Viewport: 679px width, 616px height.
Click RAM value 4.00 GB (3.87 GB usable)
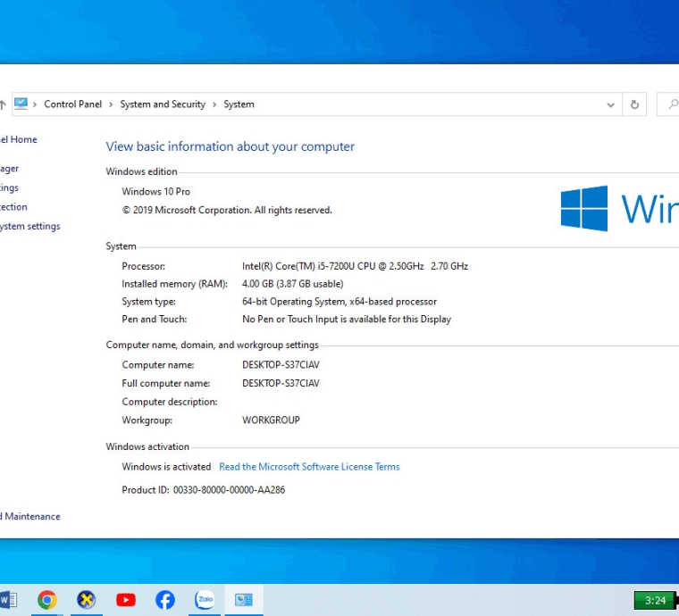click(293, 284)
